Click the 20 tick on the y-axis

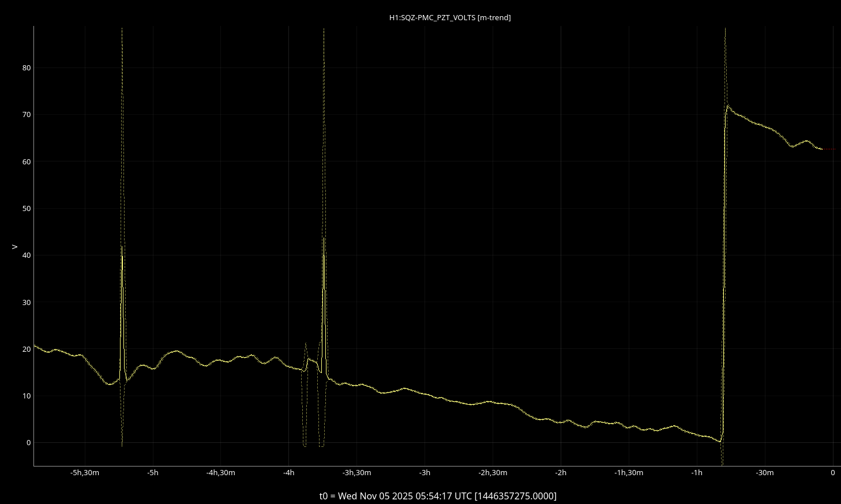(27, 349)
